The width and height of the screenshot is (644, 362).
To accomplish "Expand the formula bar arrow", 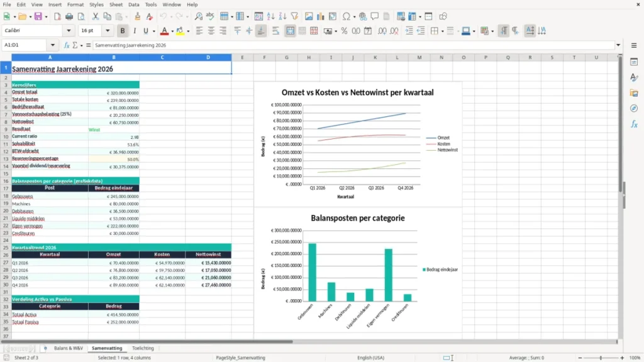I will click(618, 45).
